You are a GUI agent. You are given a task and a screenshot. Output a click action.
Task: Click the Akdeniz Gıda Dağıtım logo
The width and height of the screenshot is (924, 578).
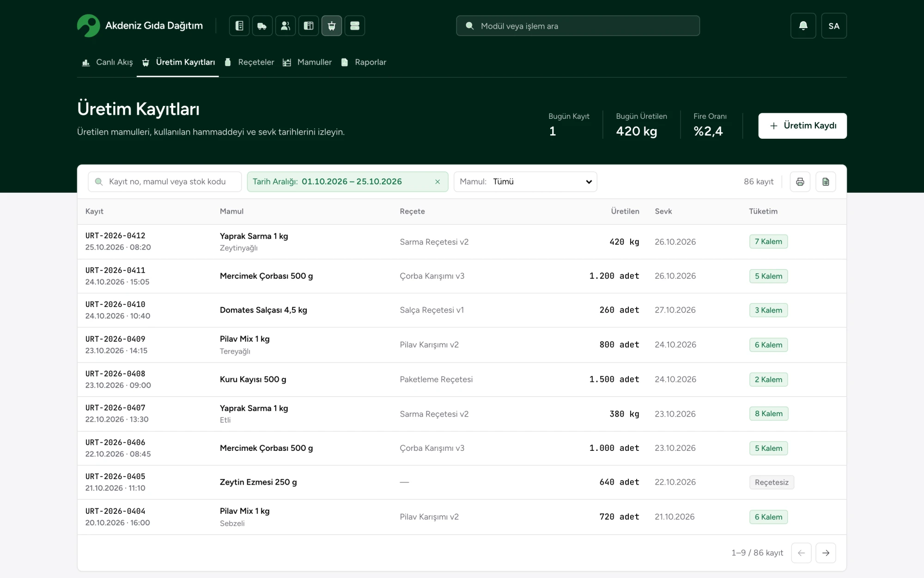(140, 26)
